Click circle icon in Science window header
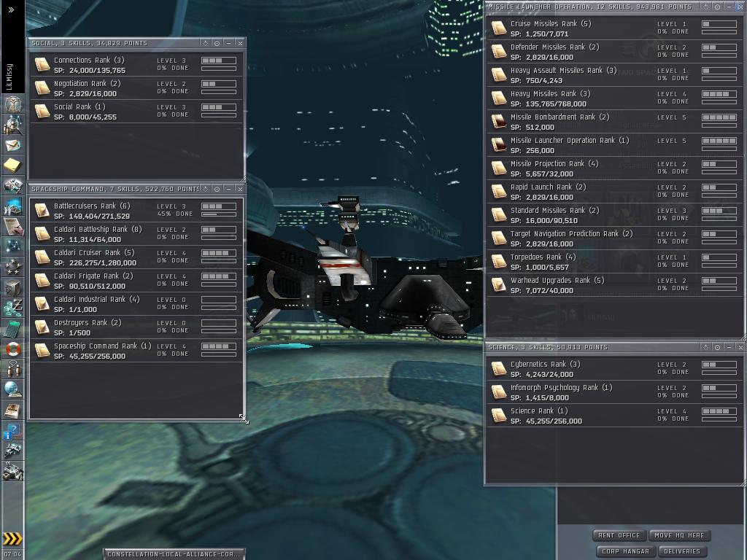Viewport: 747px width, 560px height. click(718, 348)
